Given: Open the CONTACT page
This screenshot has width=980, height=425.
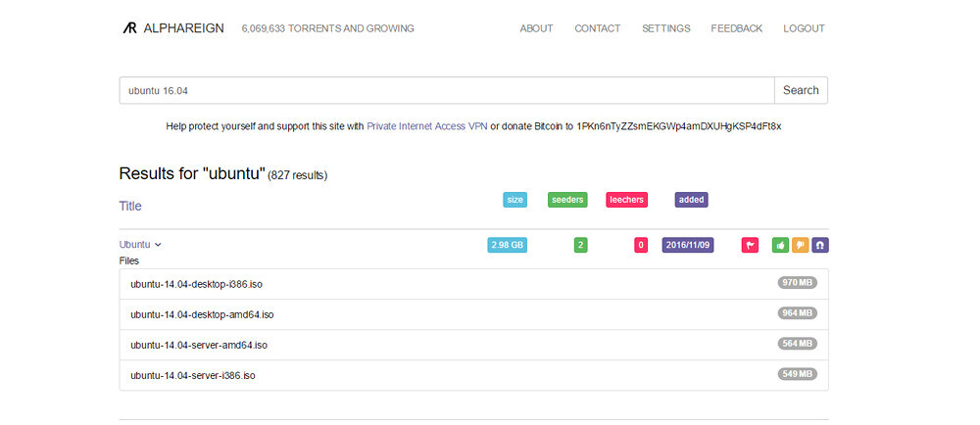Looking at the screenshot, I should pos(598,28).
